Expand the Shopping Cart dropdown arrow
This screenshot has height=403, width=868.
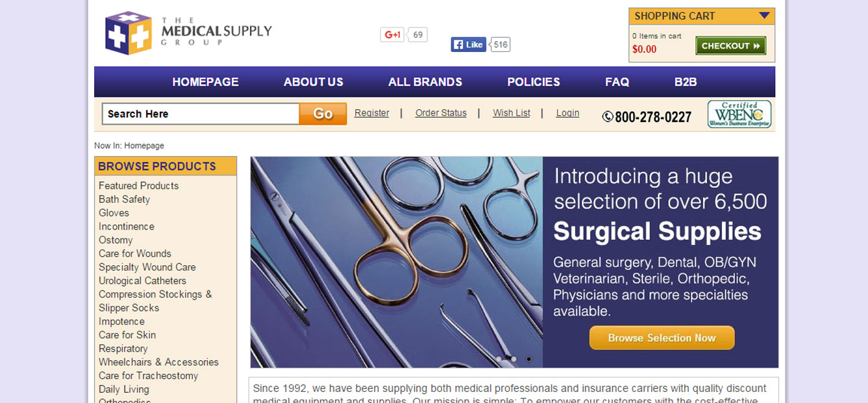point(764,16)
